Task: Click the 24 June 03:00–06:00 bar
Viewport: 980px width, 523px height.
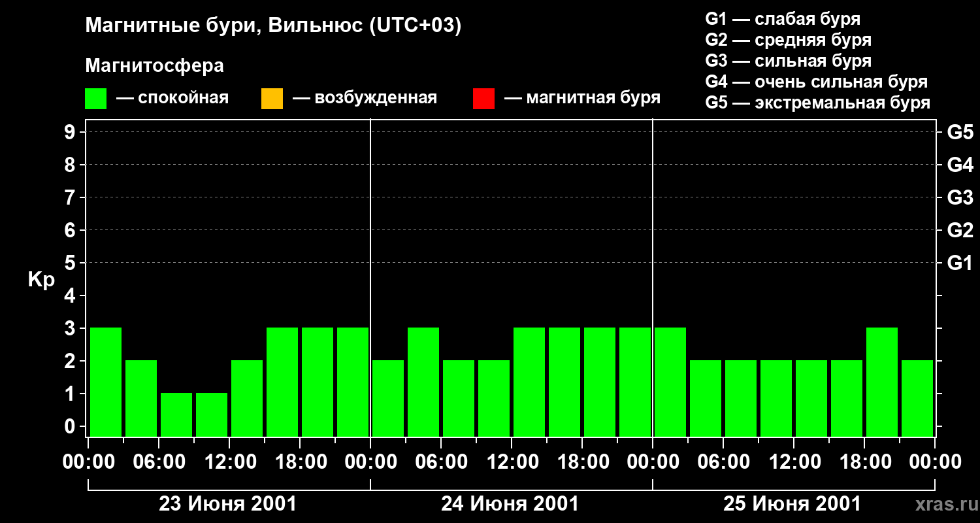Action: [x=423, y=382]
